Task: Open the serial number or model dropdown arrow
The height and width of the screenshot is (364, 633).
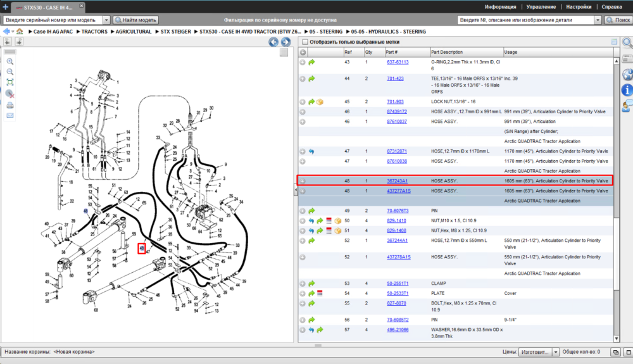Action: pos(106,20)
